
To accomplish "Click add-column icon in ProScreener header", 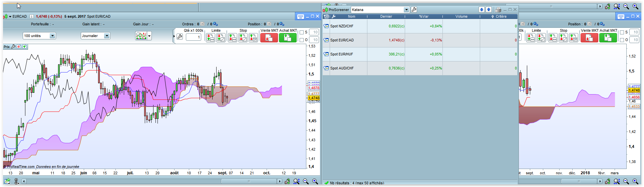I will point(326,16).
